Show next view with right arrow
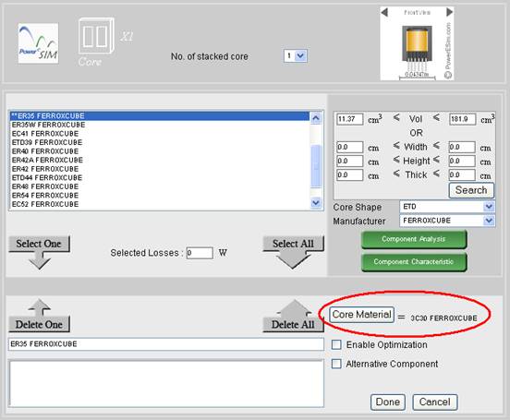Image resolution: width=510 pixels, height=420 pixels. point(449,12)
